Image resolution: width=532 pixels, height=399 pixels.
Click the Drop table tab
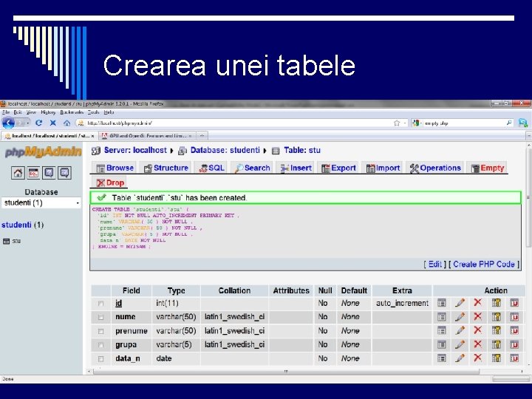(110, 183)
